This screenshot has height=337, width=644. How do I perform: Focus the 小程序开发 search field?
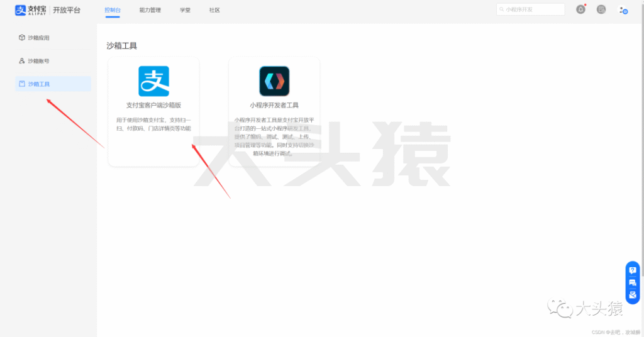(x=530, y=9)
